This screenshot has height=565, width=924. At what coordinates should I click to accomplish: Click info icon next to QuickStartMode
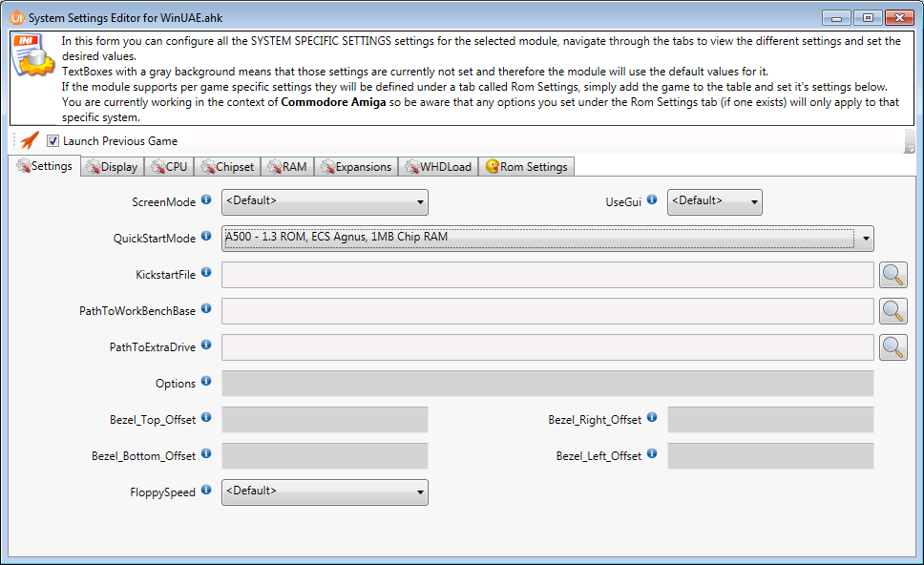[x=206, y=237]
